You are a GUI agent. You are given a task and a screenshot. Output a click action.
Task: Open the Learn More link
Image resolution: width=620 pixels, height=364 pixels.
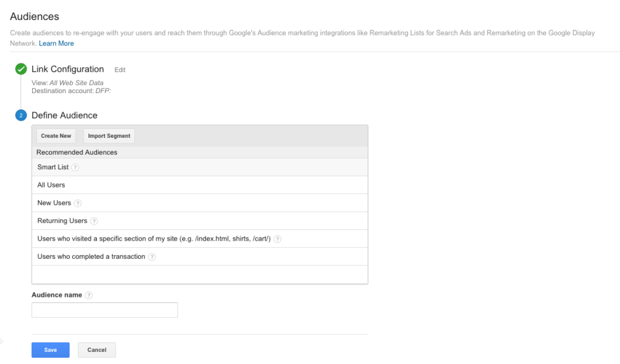click(x=56, y=44)
